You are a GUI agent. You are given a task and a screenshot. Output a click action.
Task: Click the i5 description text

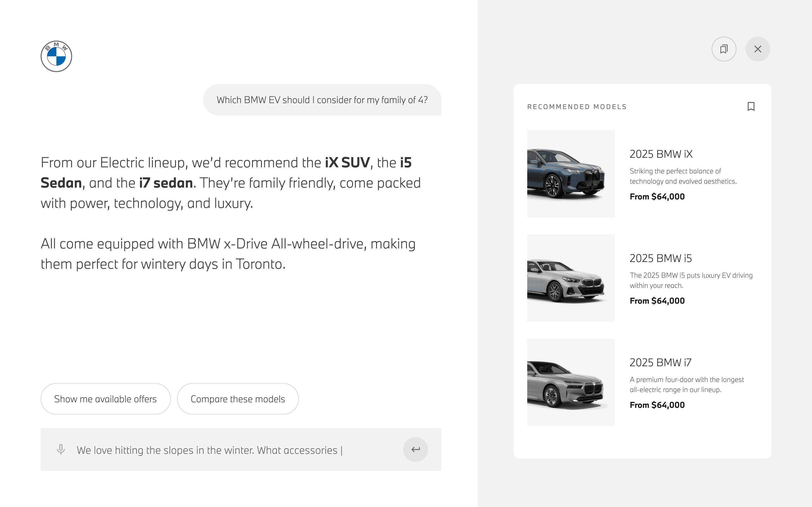click(x=690, y=280)
